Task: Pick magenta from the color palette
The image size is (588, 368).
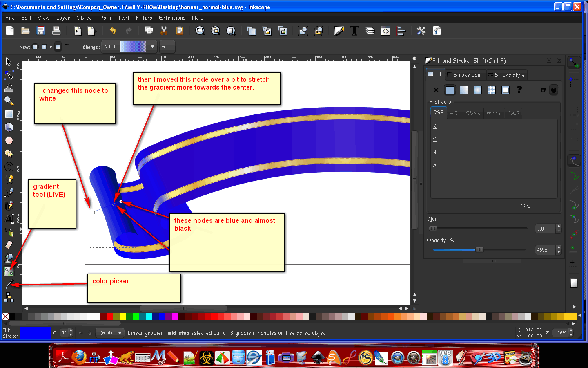Action: (175, 316)
